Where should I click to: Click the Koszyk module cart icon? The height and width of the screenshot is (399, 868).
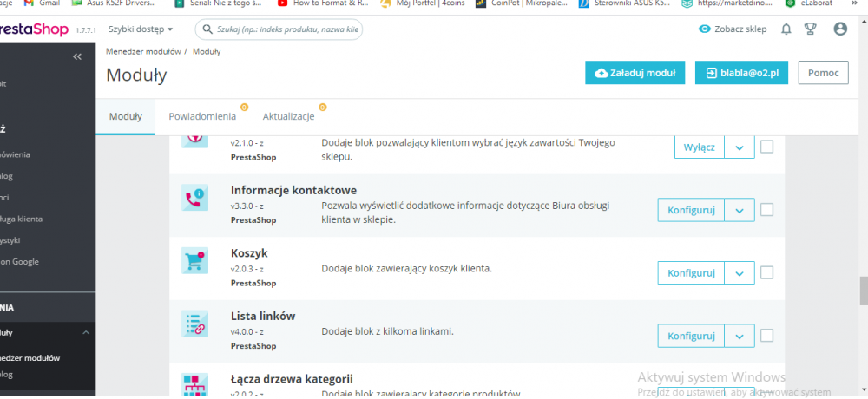coord(194,260)
